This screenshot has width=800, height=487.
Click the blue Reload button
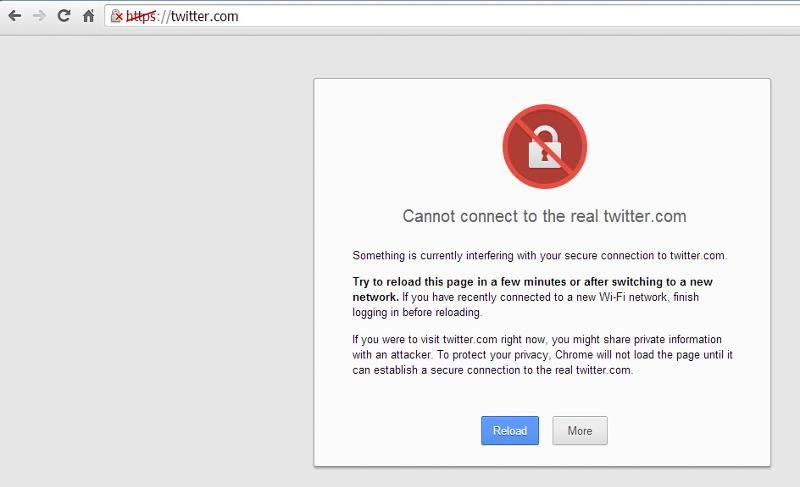click(510, 430)
